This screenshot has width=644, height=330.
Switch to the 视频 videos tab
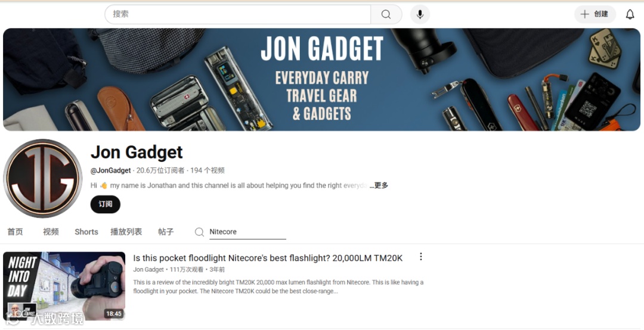[51, 232]
